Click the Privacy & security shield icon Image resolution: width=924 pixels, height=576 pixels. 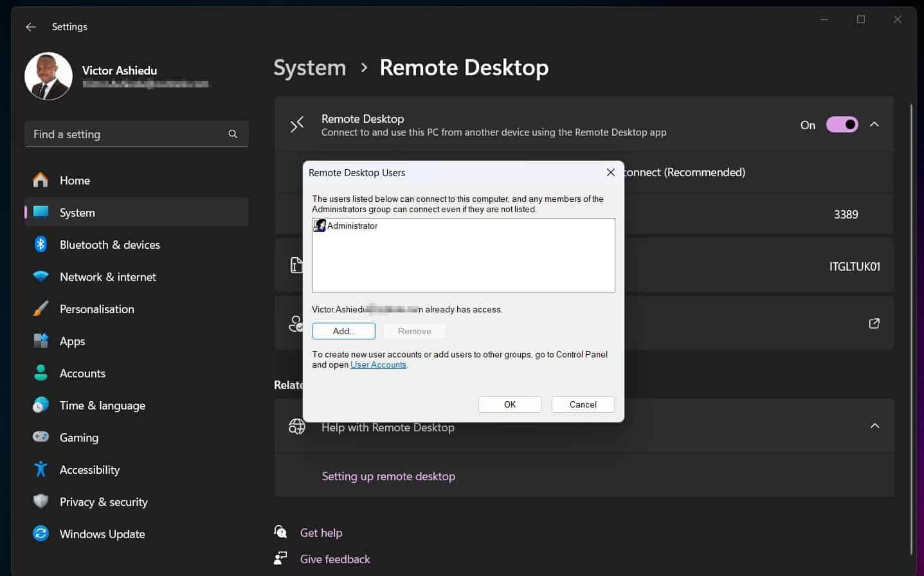point(41,501)
